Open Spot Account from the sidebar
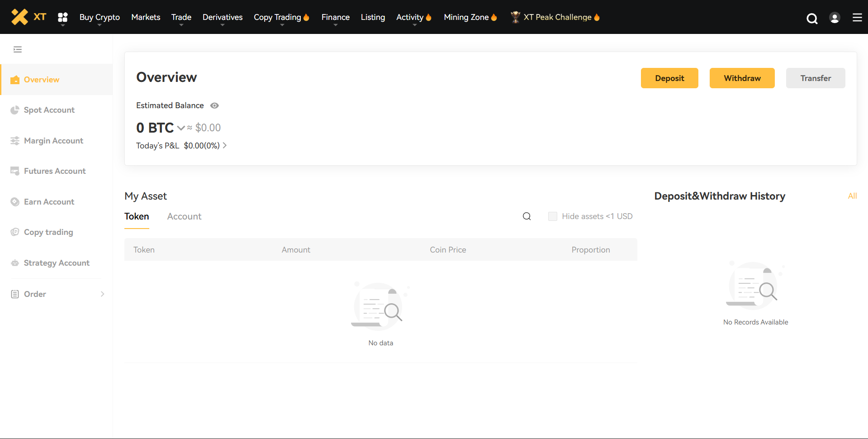 tap(49, 110)
